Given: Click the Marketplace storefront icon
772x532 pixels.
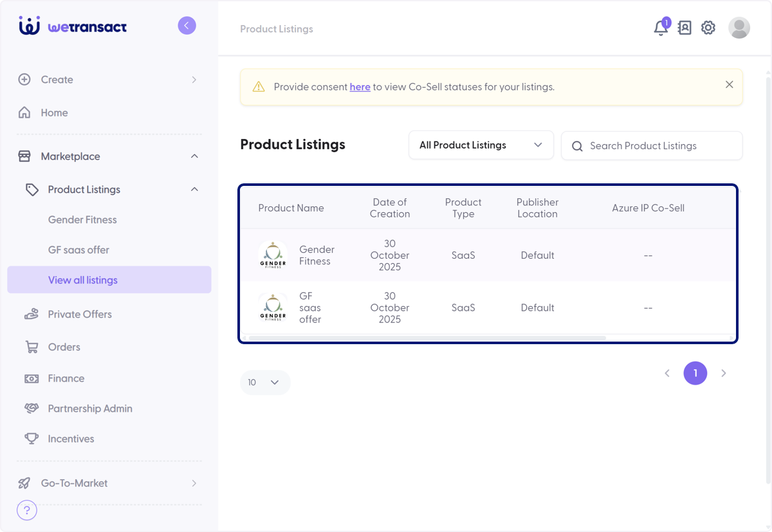Looking at the screenshot, I should pyautogui.click(x=24, y=156).
